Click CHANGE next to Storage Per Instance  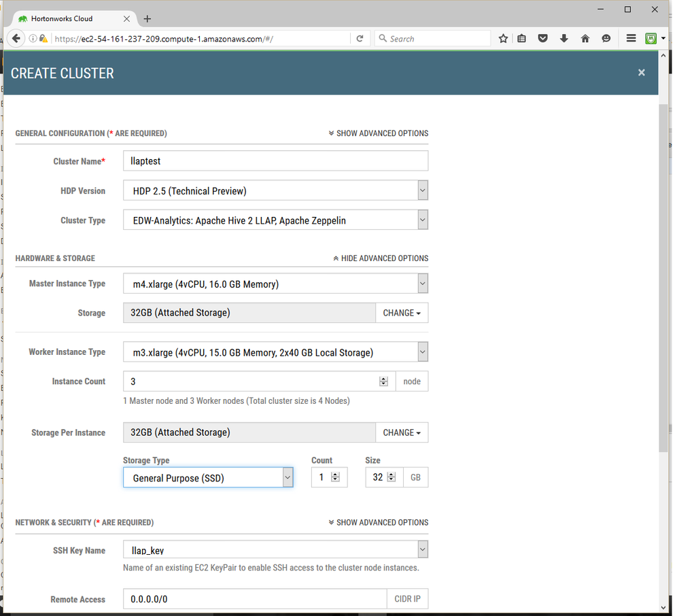[x=402, y=432]
